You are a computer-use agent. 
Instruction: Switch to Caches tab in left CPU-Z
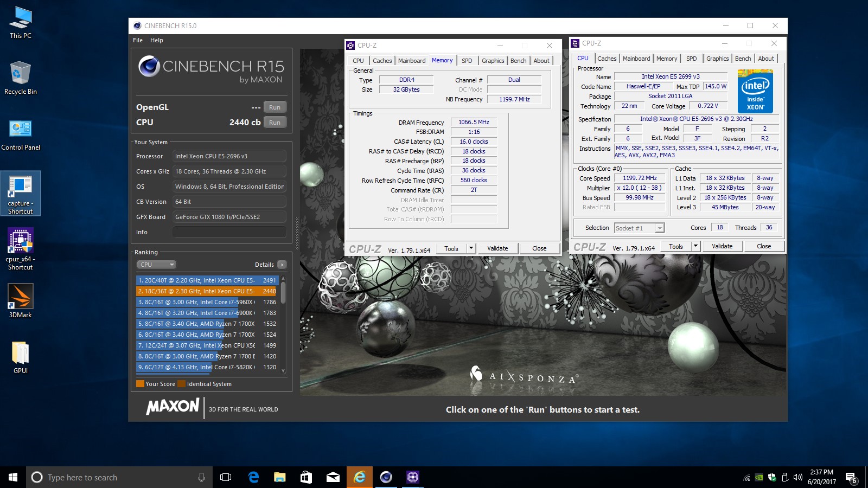(x=382, y=61)
